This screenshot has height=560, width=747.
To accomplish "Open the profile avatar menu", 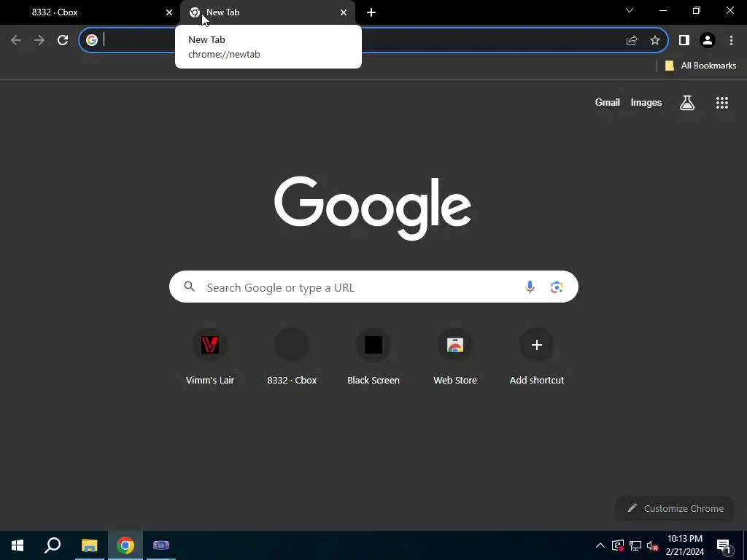I will tap(708, 40).
